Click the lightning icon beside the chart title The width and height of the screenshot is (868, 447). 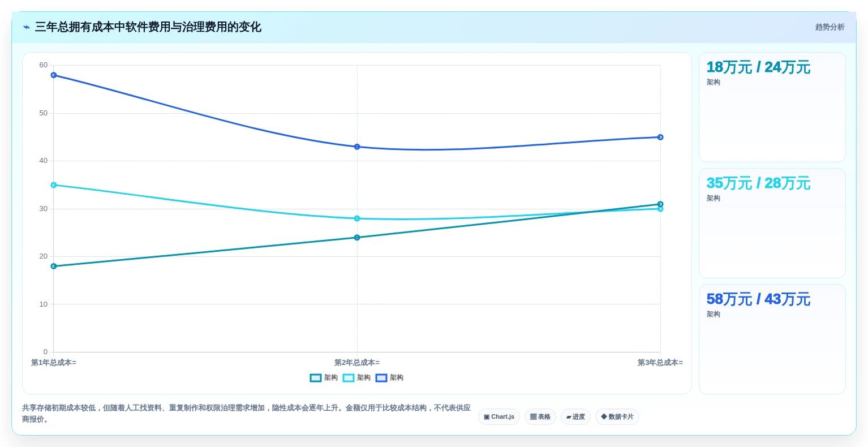tap(27, 27)
